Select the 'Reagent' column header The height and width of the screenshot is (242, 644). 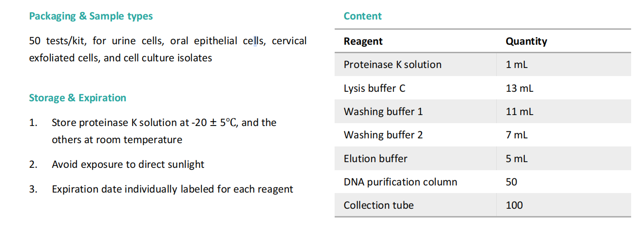click(x=363, y=41)
